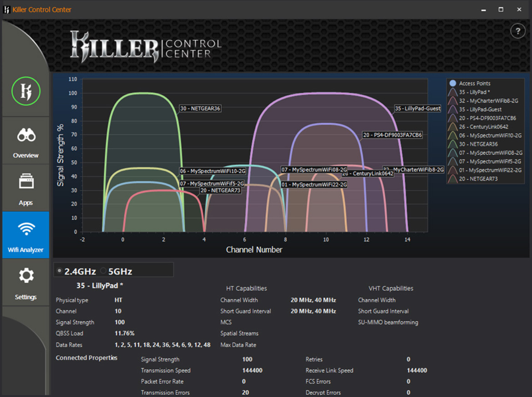Viewport: 532px width, 397px height.
Task: Click the 30 - NETGEAR36 label on the chart
Action: pos(200,108)
